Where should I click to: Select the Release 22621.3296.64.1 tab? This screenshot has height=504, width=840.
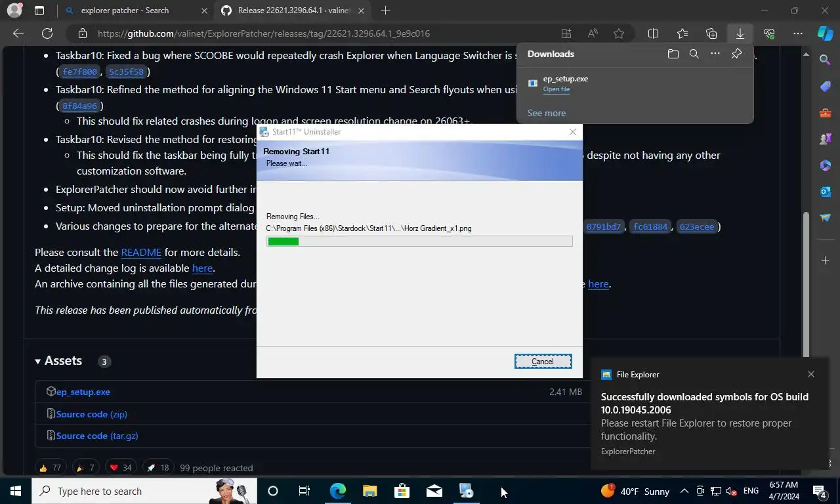[x=293, y=10]
